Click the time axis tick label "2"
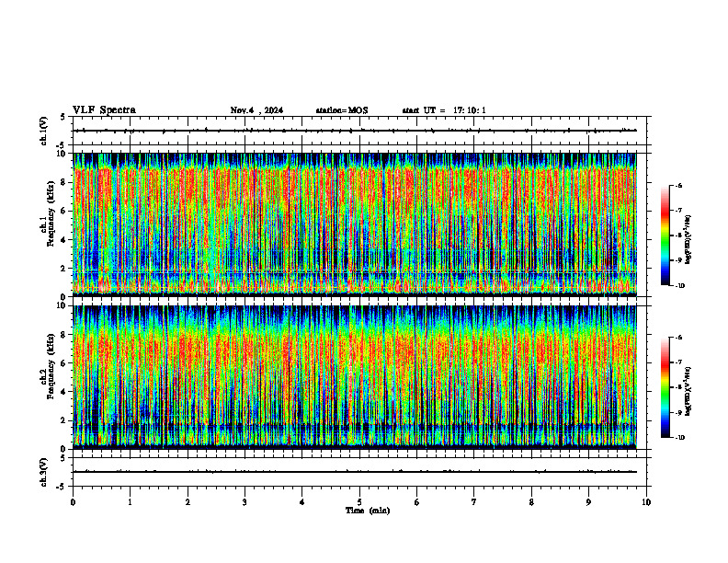Screen dimensions: 728x563 (188, 502)
